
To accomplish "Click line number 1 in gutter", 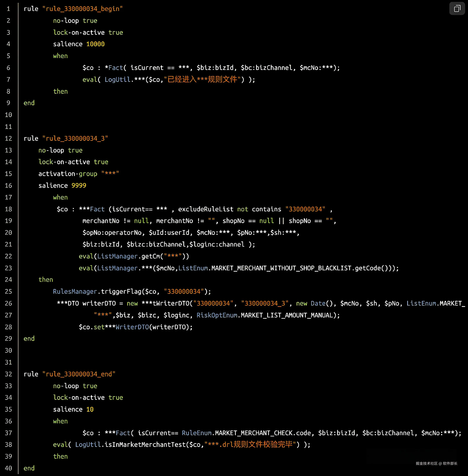I will pos(8,9).
